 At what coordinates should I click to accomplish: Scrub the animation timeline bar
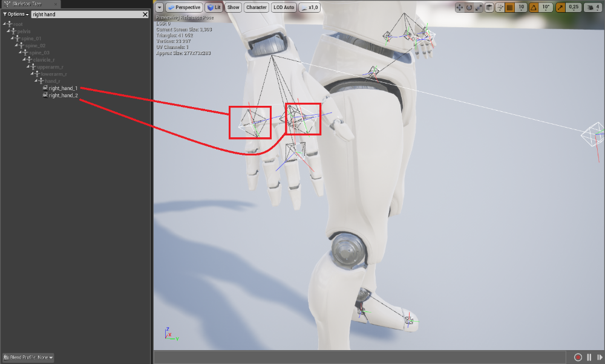click(x=363, y=357)
